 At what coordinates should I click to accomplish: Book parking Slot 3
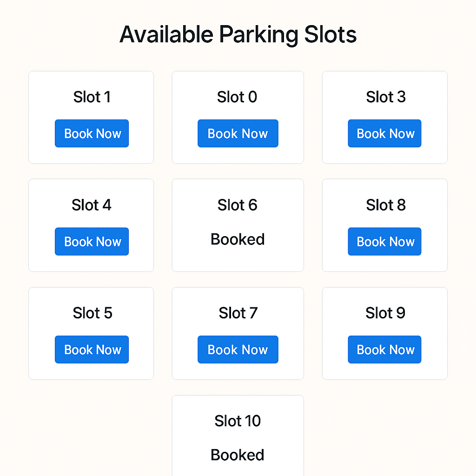coord(384,133)
